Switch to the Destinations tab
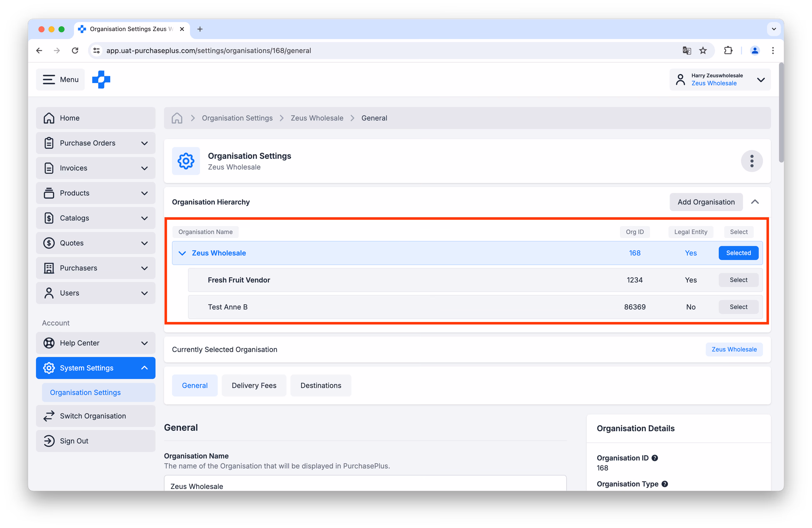Image resolution: width=812 pixels, height=528 pixels. click(321, 385)
